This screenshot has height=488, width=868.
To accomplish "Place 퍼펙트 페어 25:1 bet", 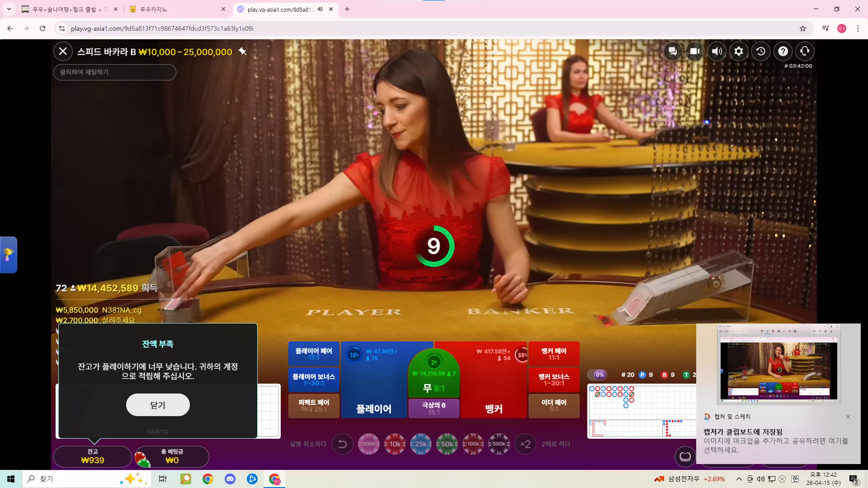I will pyautogui.click(x=314, y=405).
